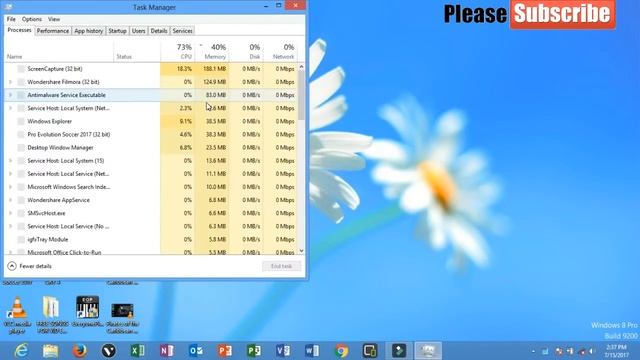Select the folder icon on the desktop
Viewport: 640px width, 360px height.
pyautogui.click(x=52, y=315)
